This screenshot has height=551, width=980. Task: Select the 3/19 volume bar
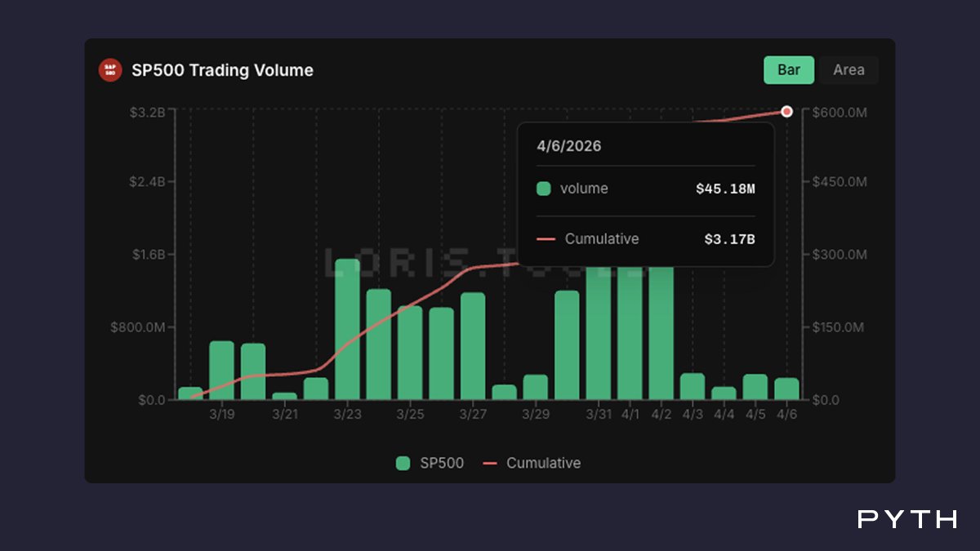click(222, 371)
